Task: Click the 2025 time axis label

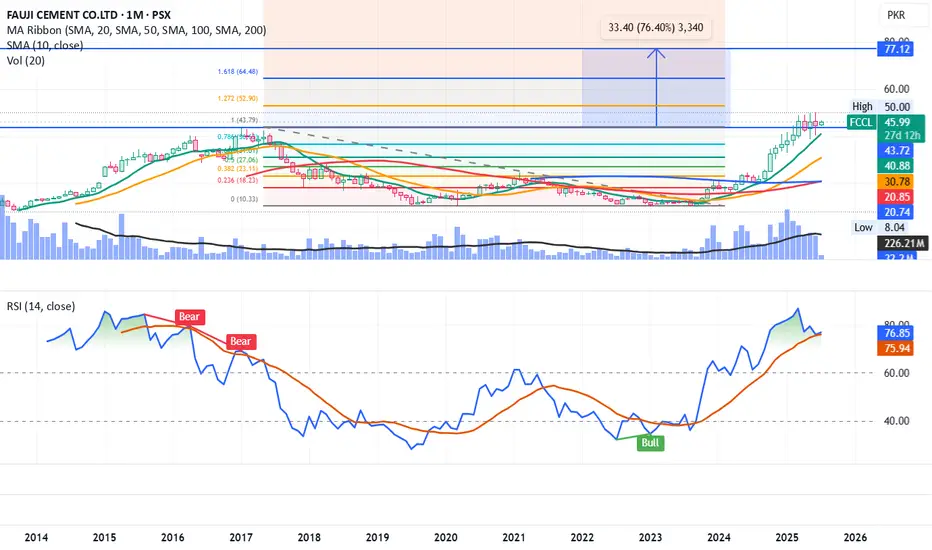Action: click(x=787, y=538)
